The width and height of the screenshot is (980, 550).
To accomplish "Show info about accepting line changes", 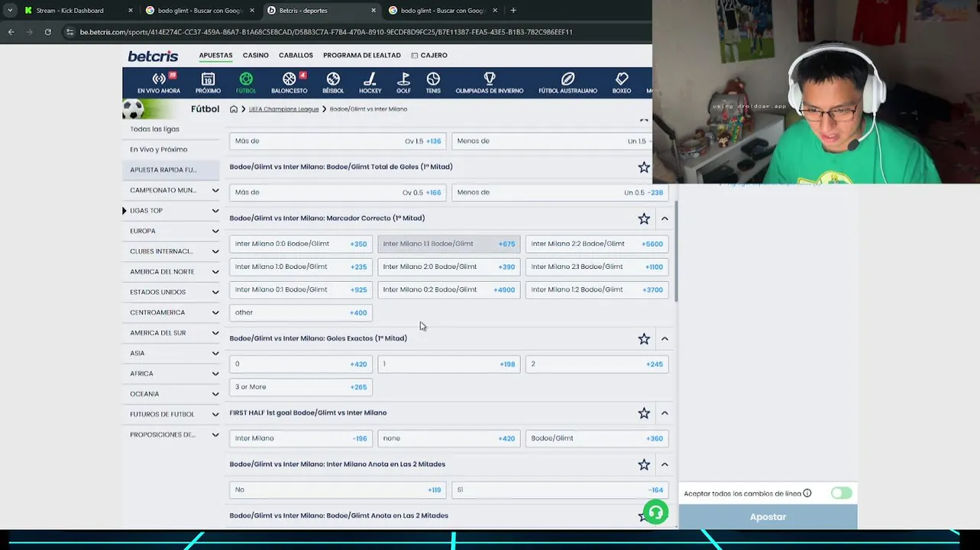I will click(807, 493).
